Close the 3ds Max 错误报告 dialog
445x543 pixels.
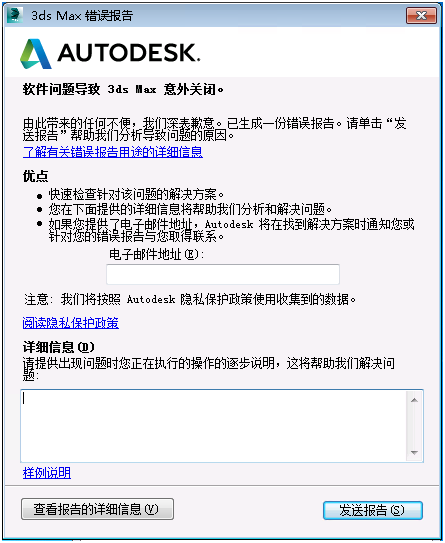click(x=421, y=16)
